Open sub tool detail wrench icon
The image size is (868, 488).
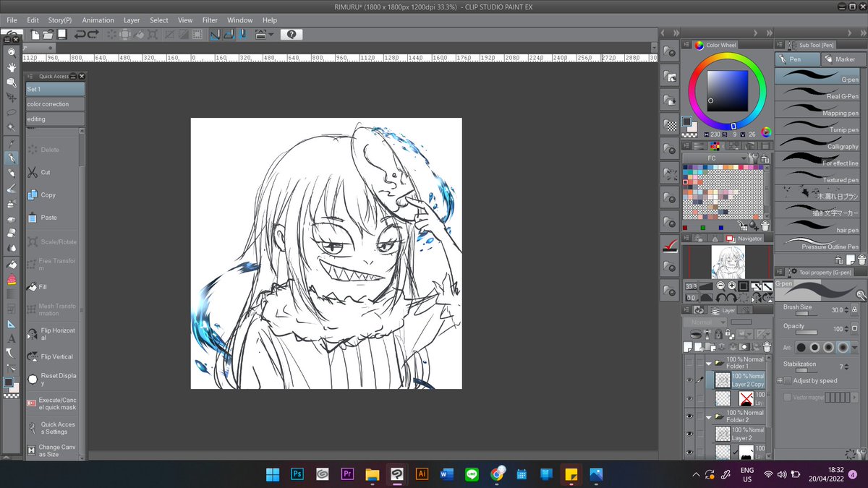[x=863, y=453]
